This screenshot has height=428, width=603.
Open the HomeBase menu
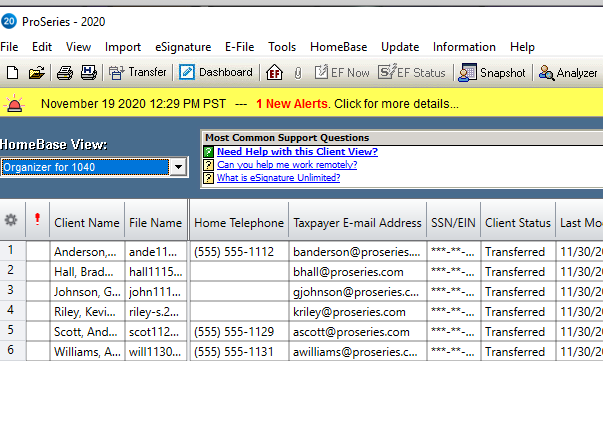click(338, 47)
